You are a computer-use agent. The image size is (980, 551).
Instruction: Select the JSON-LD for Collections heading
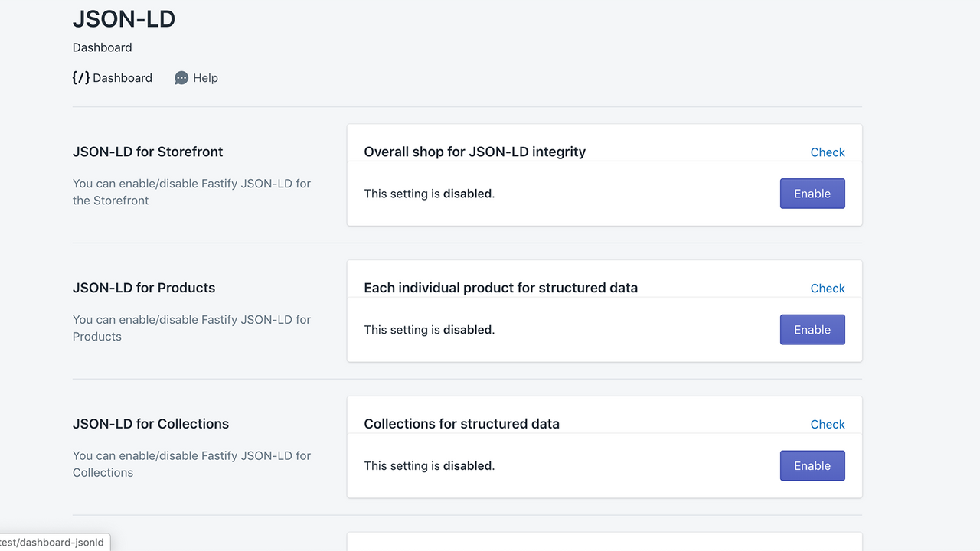[x=151, y=424]
